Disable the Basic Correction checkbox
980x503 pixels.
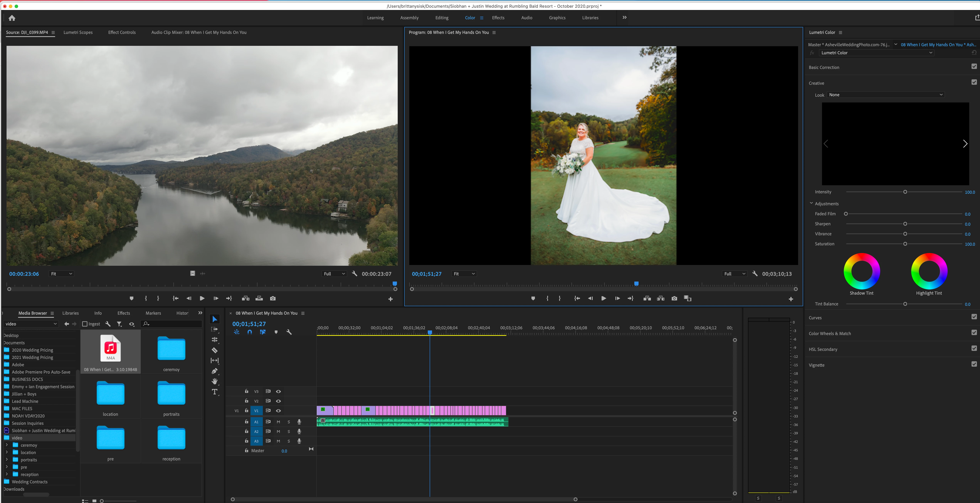click(x=974, y=67)
